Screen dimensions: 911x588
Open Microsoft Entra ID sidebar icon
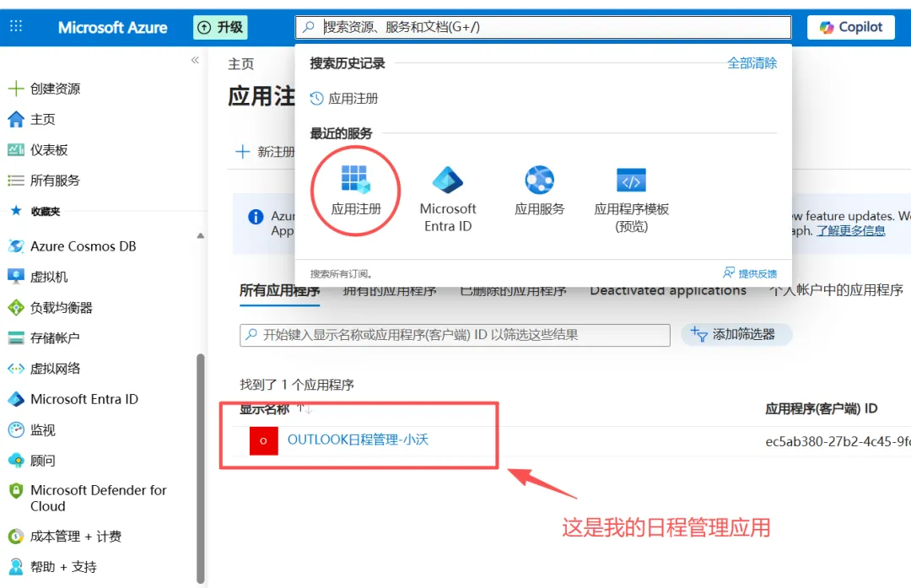(16, 399)
